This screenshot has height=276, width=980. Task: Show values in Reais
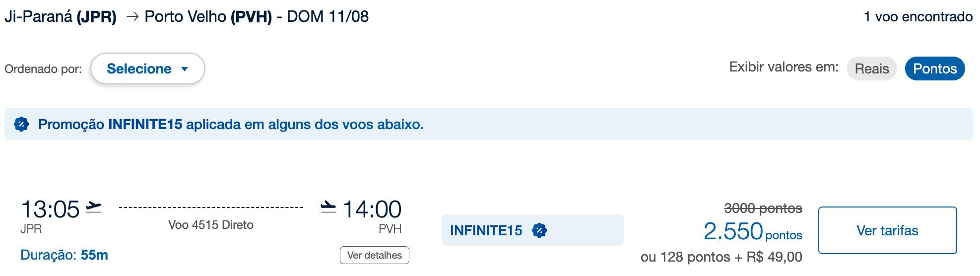click(x=872, y=69)
